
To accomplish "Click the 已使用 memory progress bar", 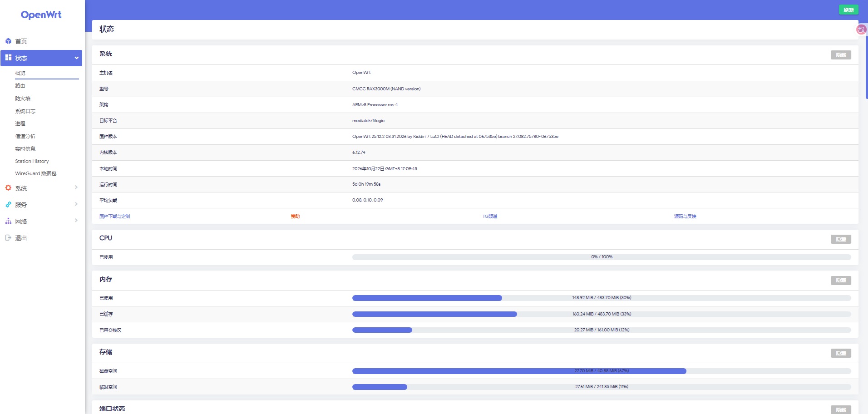I will click(x=602, y=298).
